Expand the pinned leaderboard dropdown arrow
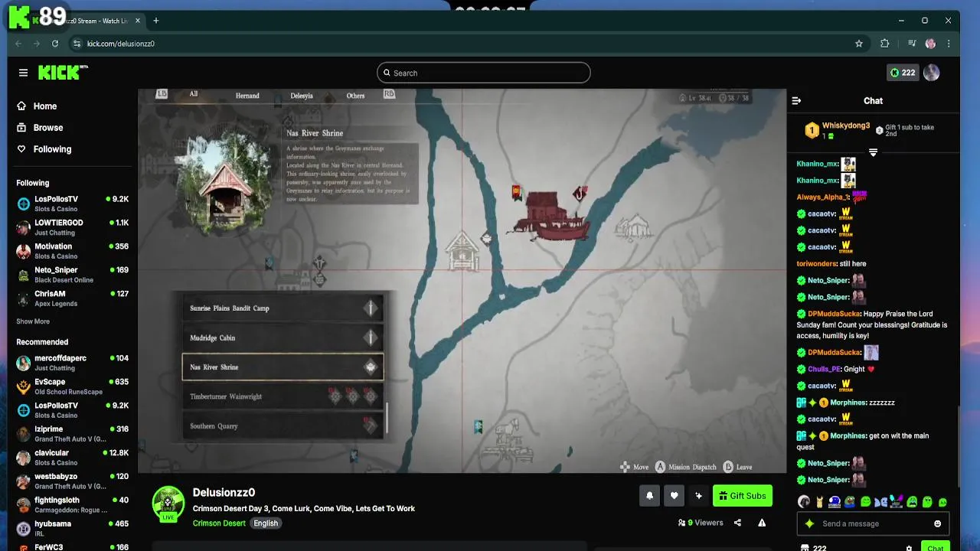The width and height of the screenshot is (980, 551). point(873,152)
